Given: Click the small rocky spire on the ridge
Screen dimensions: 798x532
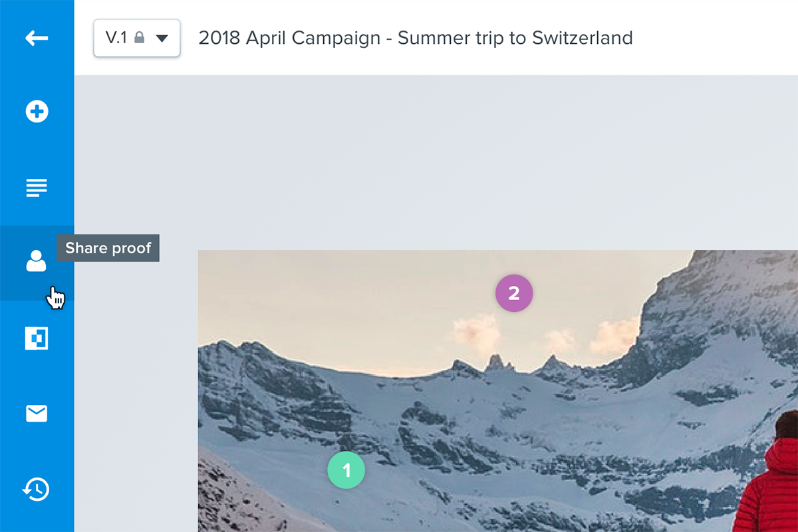Looking at the screenshot, I should tap(495, 362).
